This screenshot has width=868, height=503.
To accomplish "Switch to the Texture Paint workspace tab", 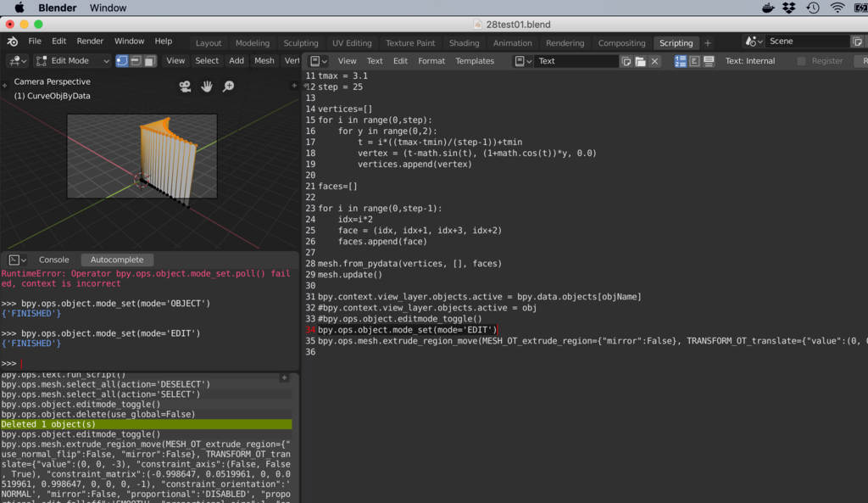I will tap(410, 43).
